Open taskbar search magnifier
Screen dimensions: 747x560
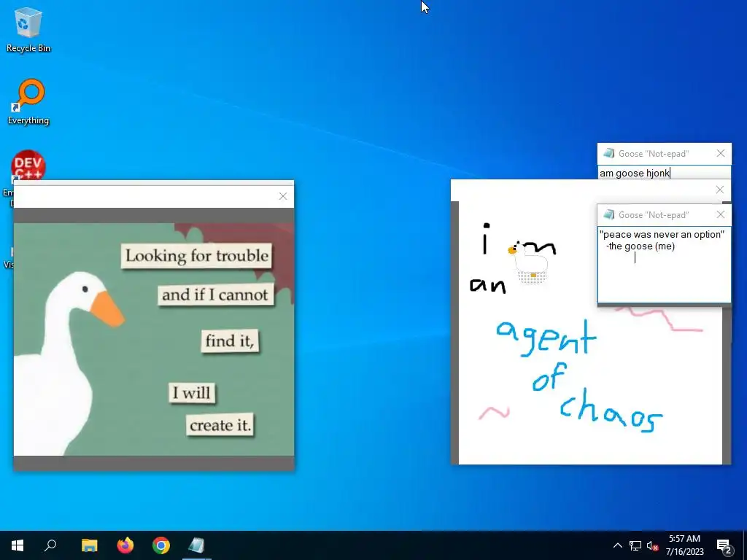50,545
